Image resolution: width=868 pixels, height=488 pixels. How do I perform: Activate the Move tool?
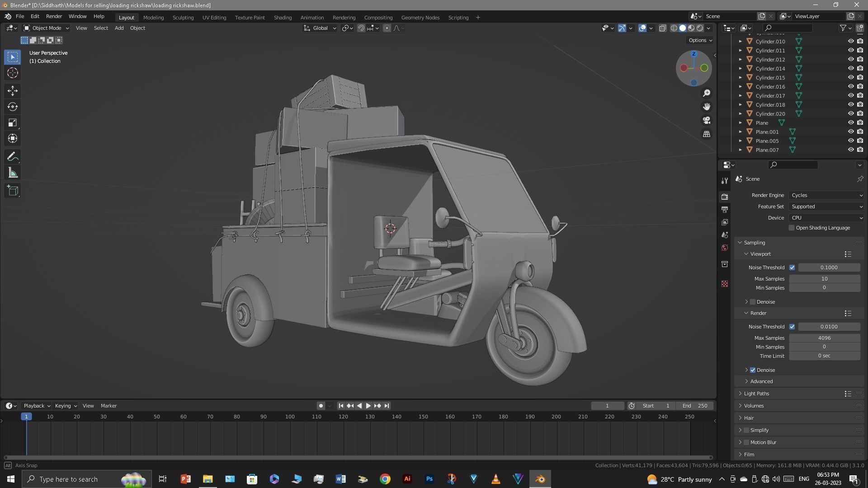(x=13, y=91)
